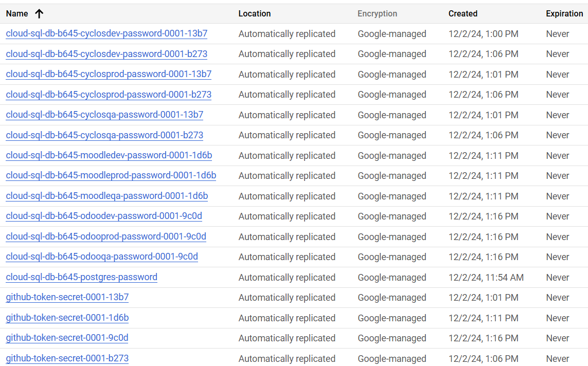Open secret cloud-sql-db-b645-cyclosprod-password-0001-b273

point(109,95)
